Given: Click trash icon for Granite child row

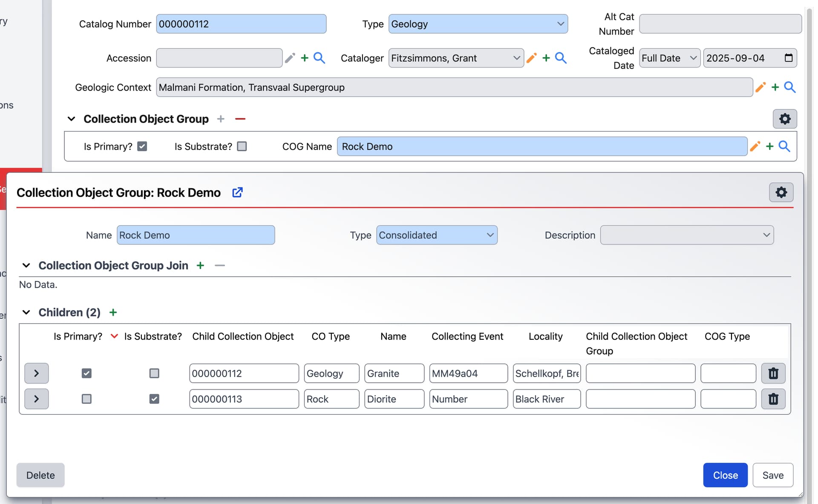Looking at the screenshot, I should (x=773, y=373).
